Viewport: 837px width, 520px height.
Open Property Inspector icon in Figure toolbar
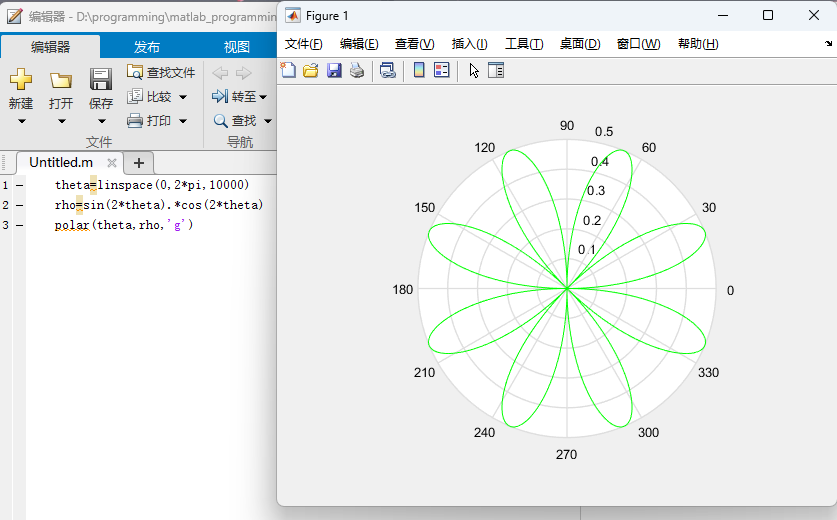[496, 70]
